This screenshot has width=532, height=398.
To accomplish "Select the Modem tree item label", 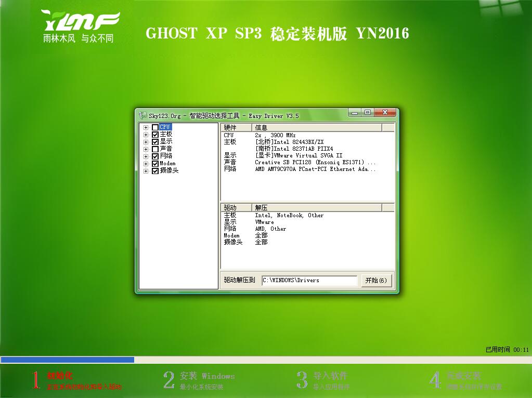I will tap(167, 163).
